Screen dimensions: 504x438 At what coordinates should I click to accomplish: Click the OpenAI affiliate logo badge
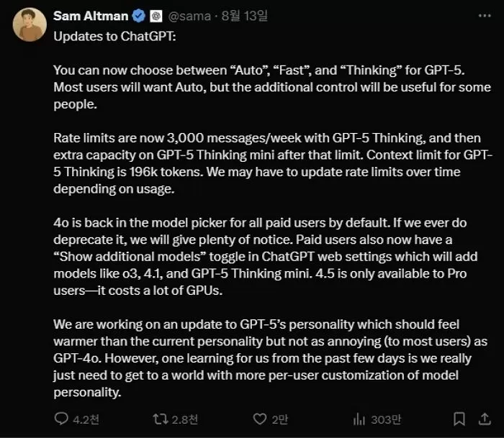click(156, 16)
